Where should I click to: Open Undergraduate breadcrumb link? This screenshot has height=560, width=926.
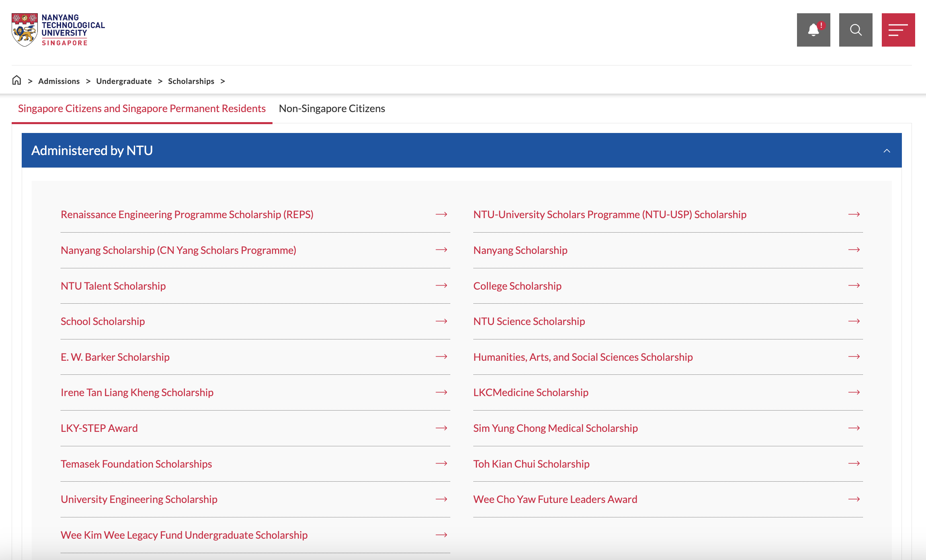click(x=124, y=81)
